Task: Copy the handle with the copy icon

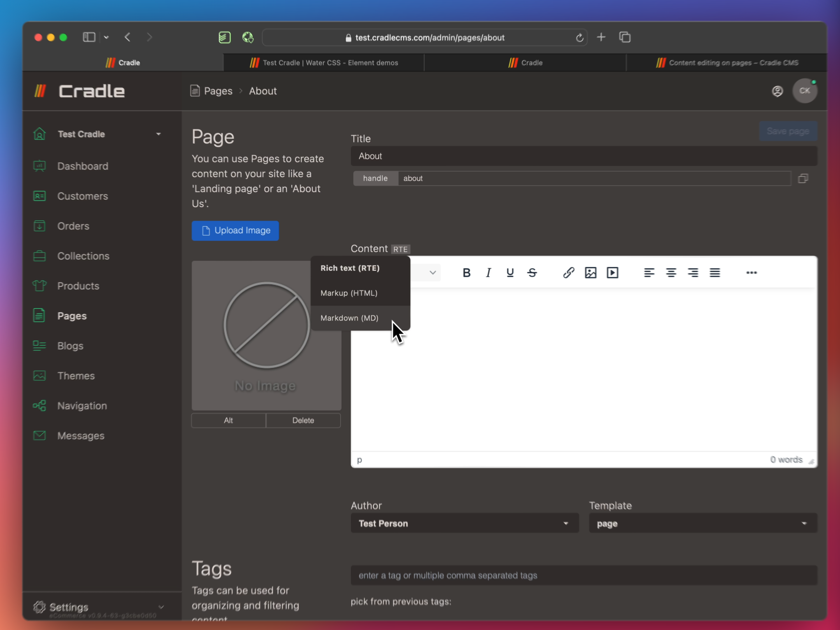Action: [803, 178]
